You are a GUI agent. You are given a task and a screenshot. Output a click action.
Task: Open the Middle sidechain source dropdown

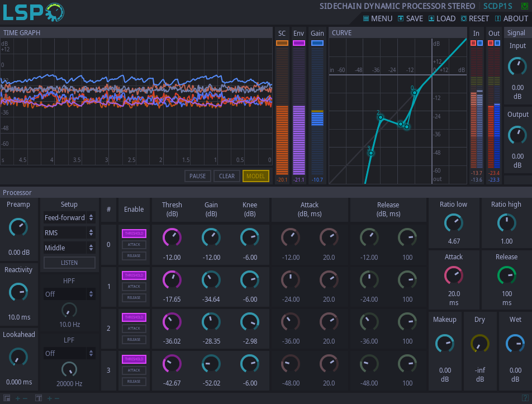click(x=69, y=248)
